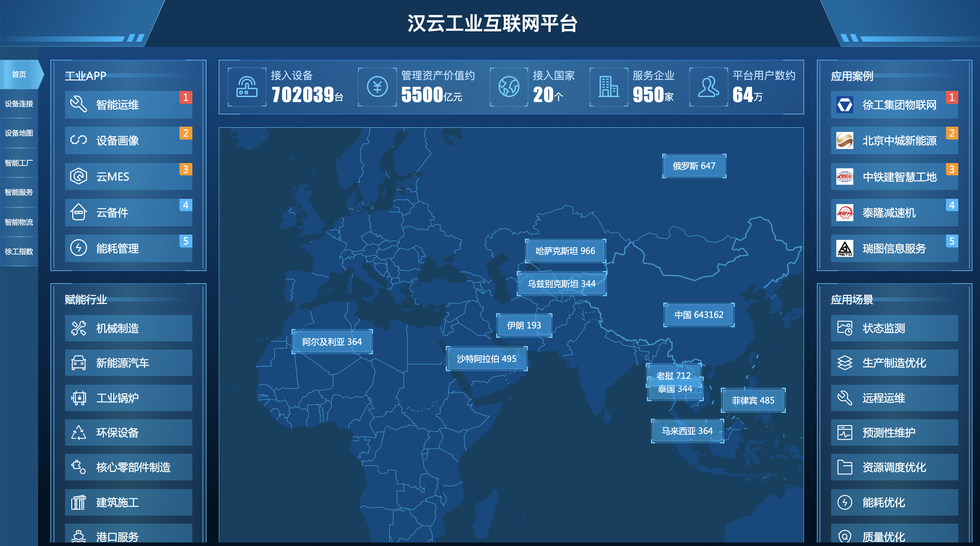Click the 阿尔及利亚 364 map label

click(x=332, y=342)
